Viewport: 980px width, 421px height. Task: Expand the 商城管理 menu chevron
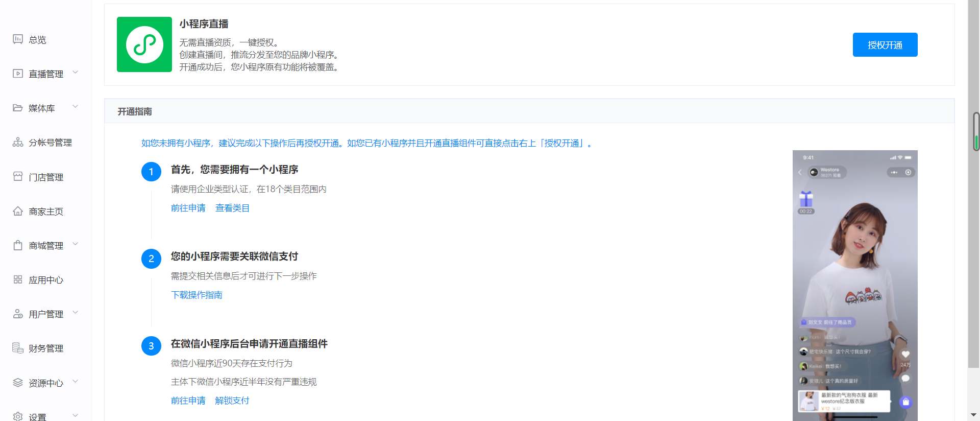76,244
